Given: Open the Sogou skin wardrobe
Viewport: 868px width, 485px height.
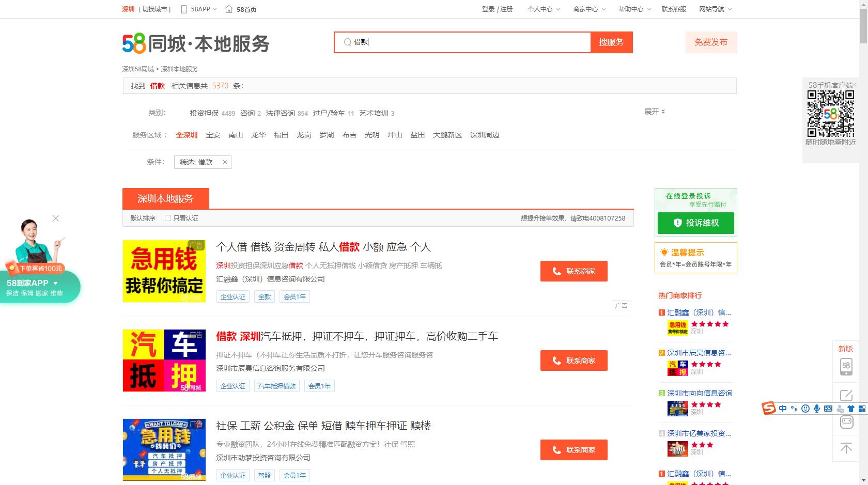Looking at the screenshot, I should 851,409.
